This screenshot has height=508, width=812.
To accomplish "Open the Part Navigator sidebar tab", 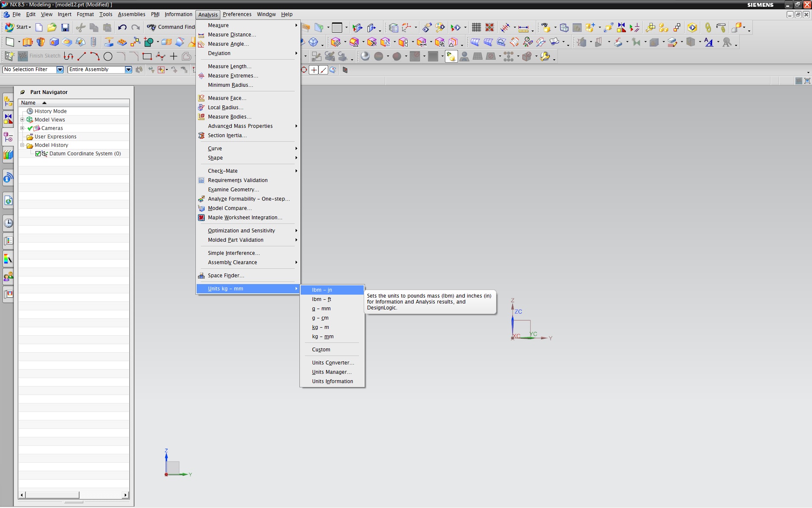I will pyautogui.click(x=8, y=137).
